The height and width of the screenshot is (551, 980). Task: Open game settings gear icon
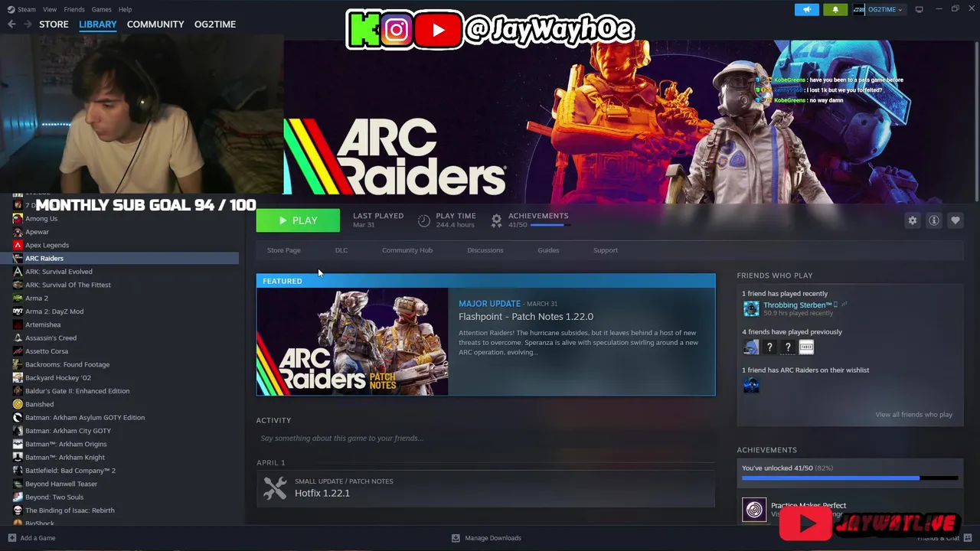[912, 220]
